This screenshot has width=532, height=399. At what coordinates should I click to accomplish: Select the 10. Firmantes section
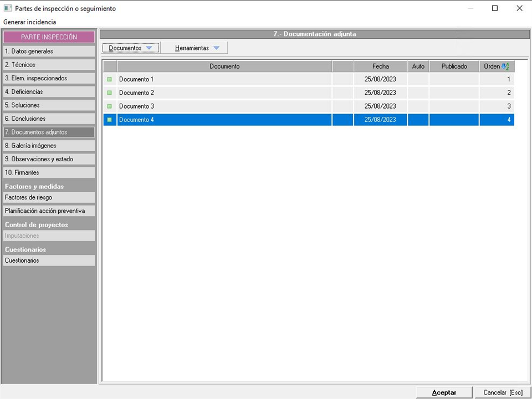(49, 172)
